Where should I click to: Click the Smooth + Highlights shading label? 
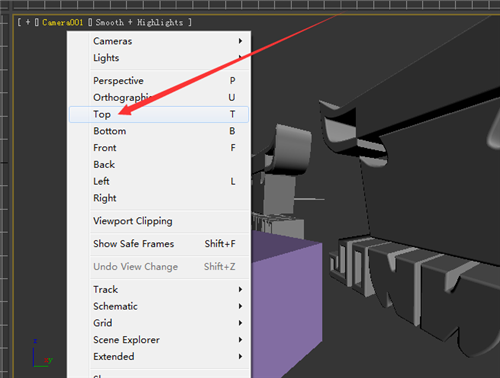(x=139, y=22)
